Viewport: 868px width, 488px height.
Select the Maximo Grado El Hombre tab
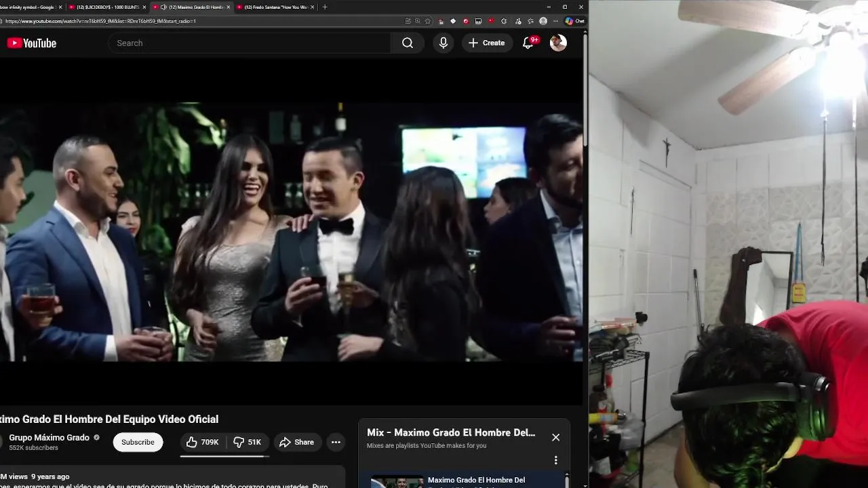tap(193, 7)
